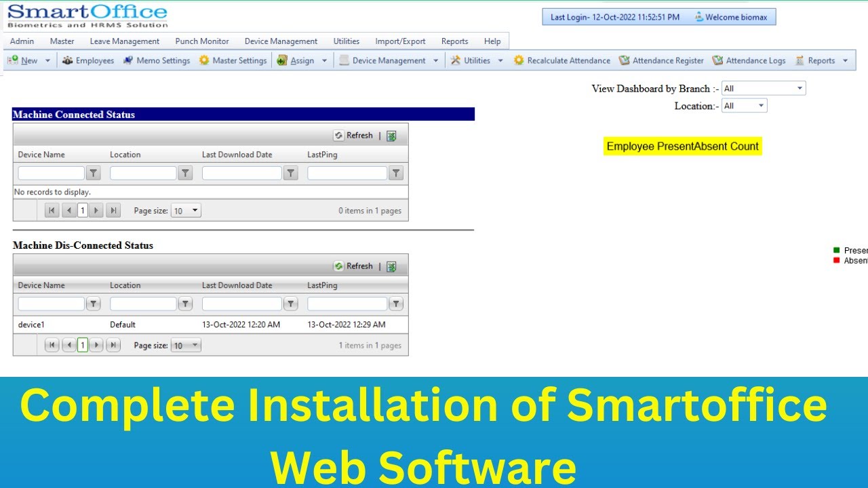868x488 pixels.
Task: Open Page size dropdown in Connected grid
Action: coord(186,211)
